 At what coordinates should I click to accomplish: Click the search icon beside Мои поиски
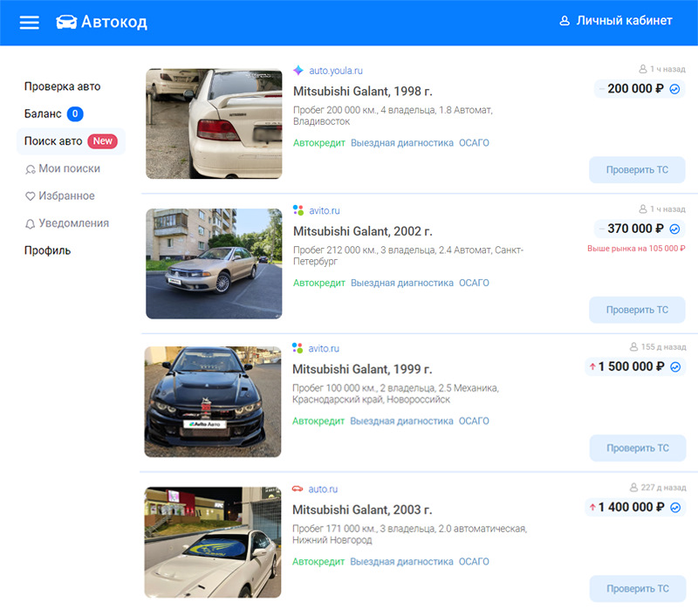click(31, 169)
